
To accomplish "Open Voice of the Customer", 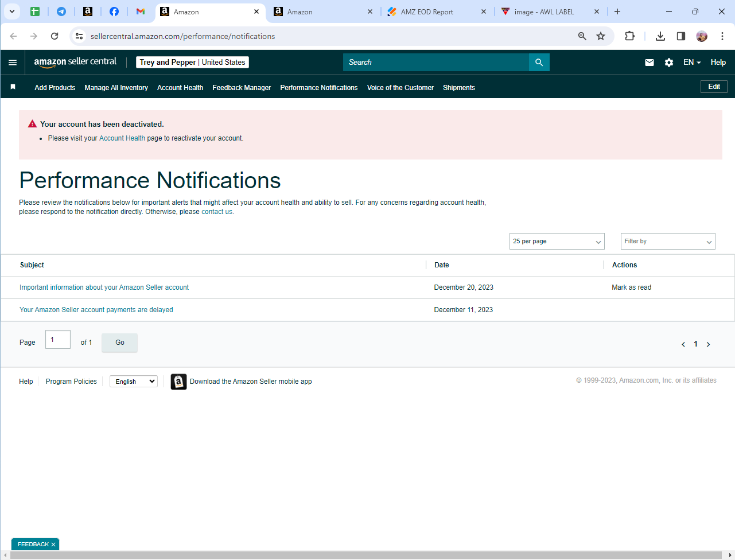I will coord(400,88).
